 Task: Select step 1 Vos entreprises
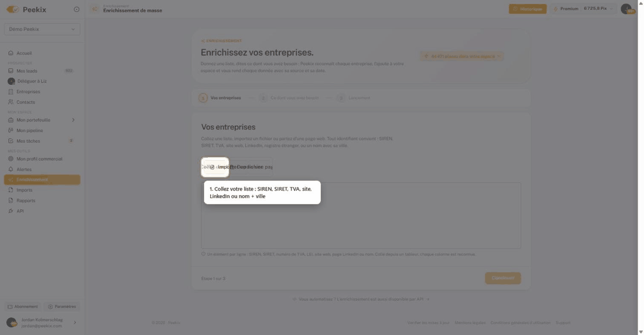coord(220,98)
